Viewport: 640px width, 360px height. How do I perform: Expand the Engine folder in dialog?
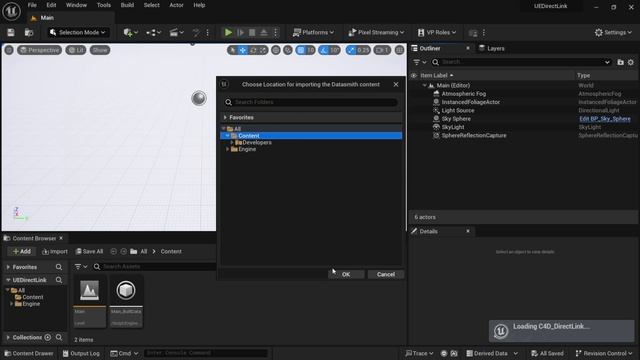(227, 149)
